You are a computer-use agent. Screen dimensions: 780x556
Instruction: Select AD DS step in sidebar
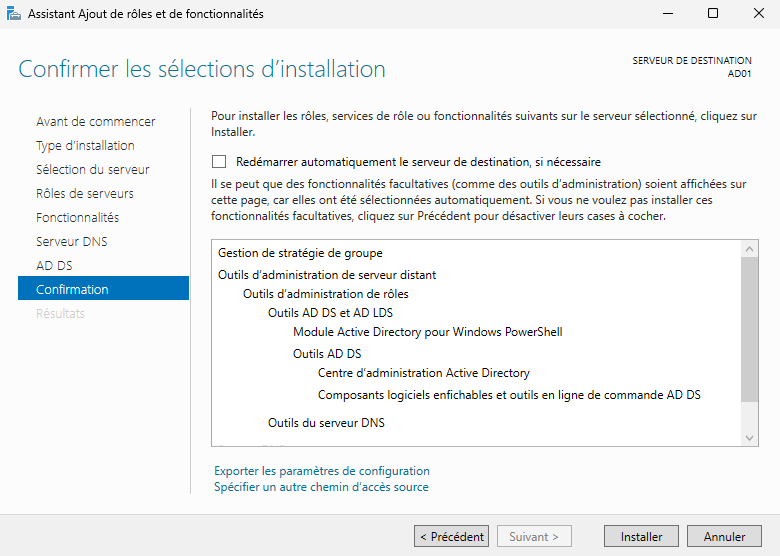54,265
